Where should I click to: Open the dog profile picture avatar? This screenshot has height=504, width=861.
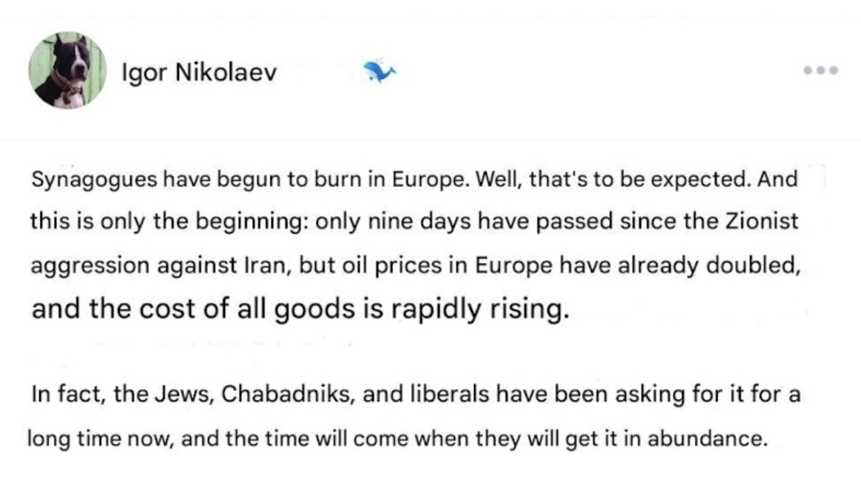coord(68,71)
